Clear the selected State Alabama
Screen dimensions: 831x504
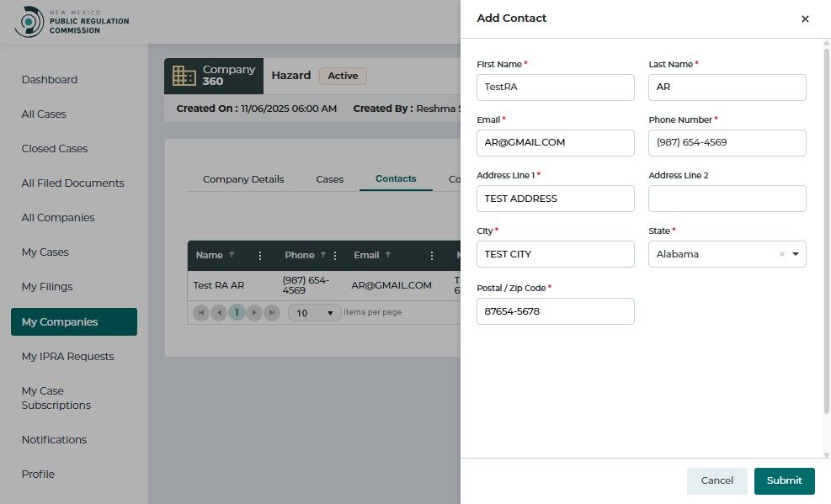[x=781, y=254]
